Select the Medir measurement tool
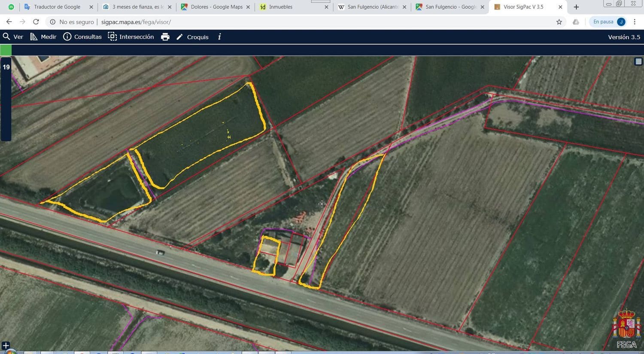 (x=43, y=37)
